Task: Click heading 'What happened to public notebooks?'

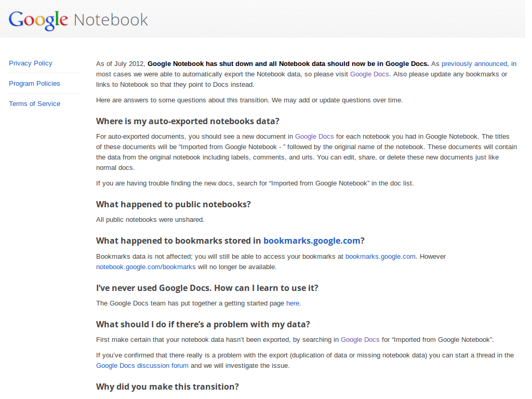Action: pyautogui.click(x=174, y=204)
